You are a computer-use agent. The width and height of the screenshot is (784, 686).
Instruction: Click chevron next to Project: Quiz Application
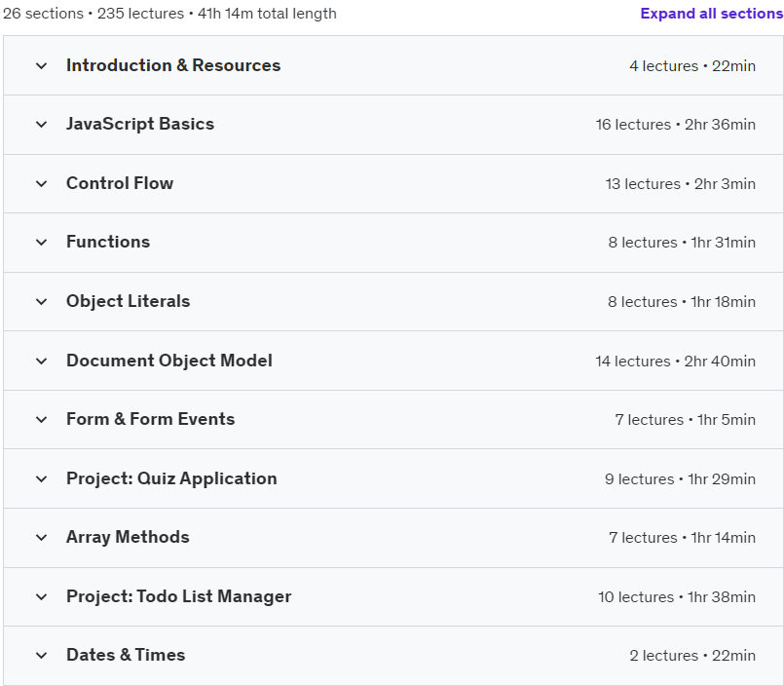[42, 478]
